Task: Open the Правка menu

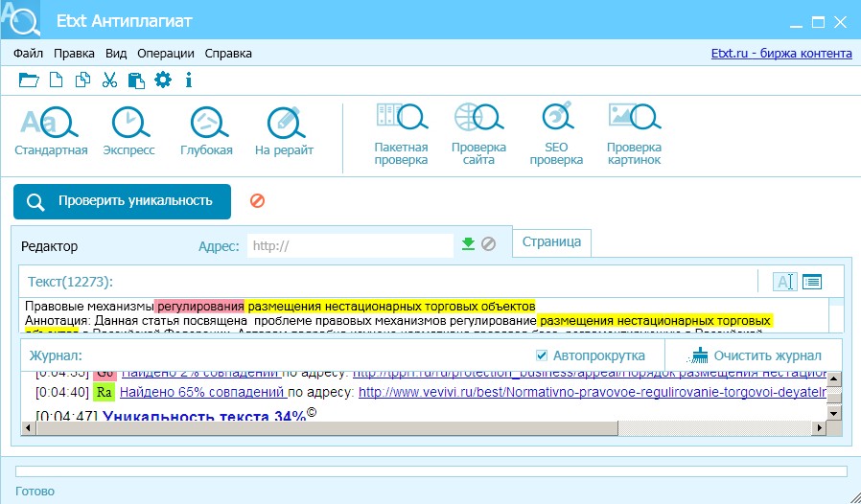Action: (x=74, y=54)
